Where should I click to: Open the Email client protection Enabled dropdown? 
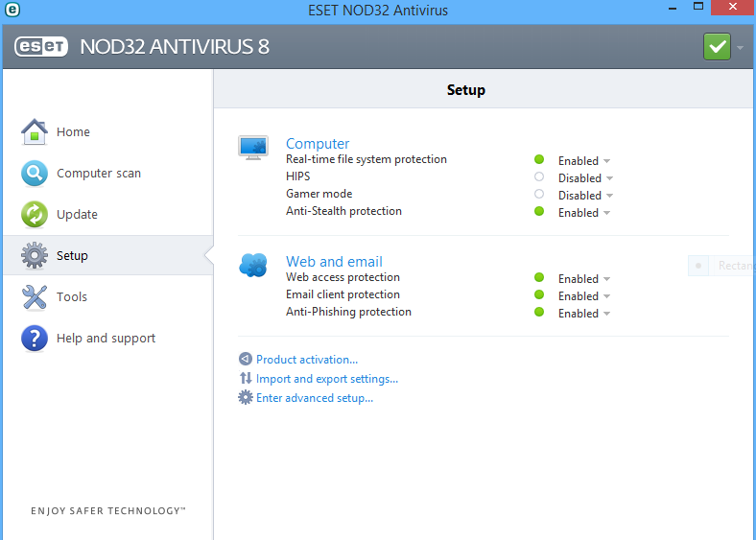(x=584, y=296)
